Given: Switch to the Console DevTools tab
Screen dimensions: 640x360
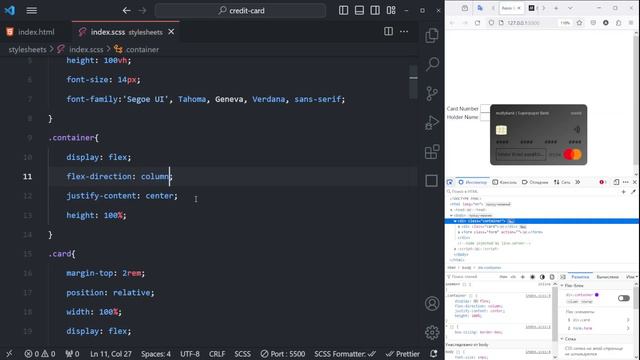Looking at the screenshot, I should 504,182.
